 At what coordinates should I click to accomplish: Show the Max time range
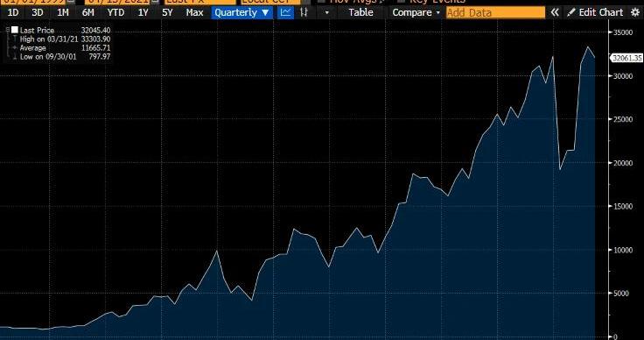tap(194, 12)
